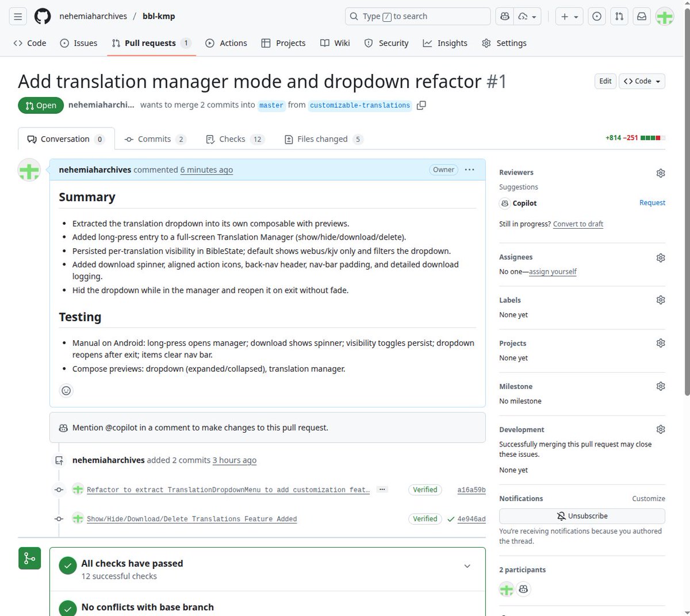Request a review from Copilot
The height and width of the screenshot is (616, 690).
point(652,203)
